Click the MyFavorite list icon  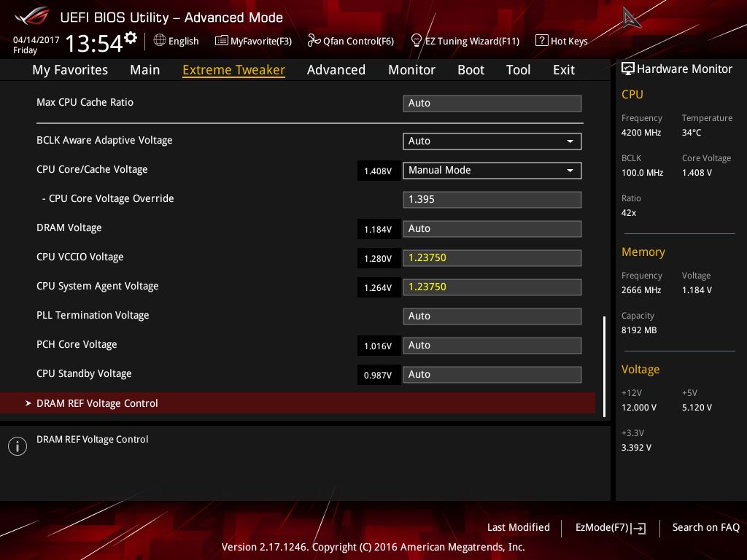click(x=222, y=41)
